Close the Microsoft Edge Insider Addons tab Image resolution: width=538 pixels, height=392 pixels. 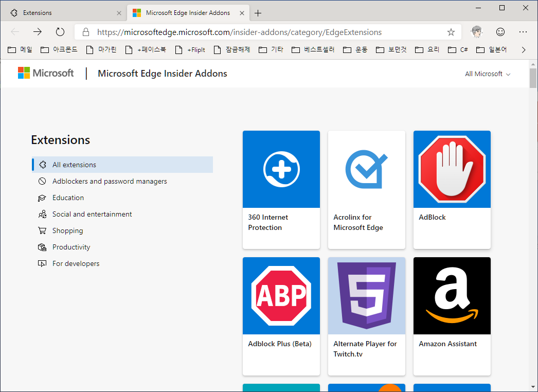click(242, 13)
